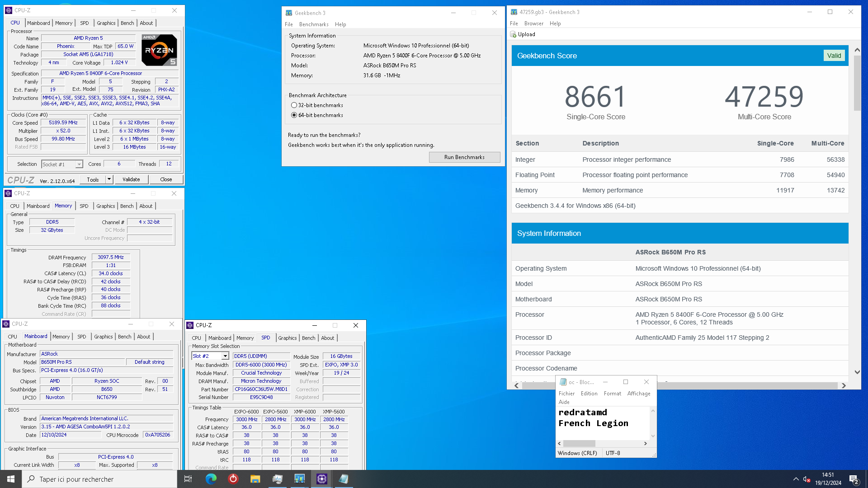The width and height of the screenshot is (868, 488).
Task: Show hidden system tray icons
Action: (x=796, y=479)
